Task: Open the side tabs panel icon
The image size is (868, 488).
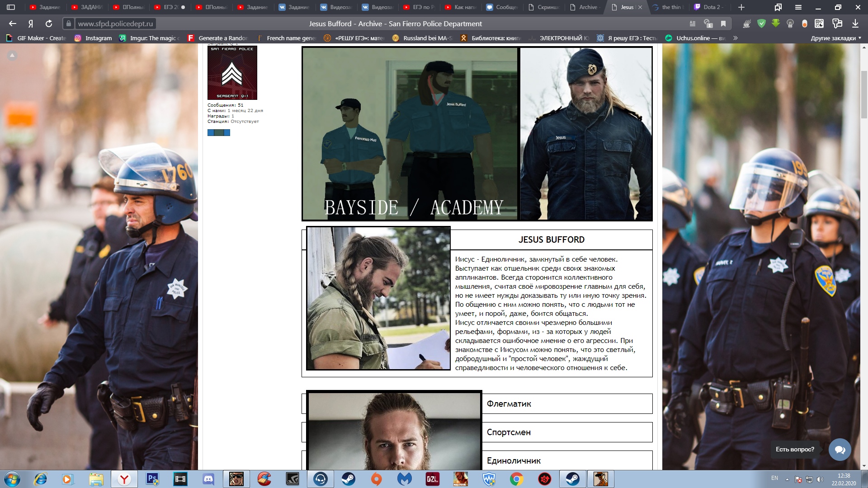Action: tap(11, 7)
